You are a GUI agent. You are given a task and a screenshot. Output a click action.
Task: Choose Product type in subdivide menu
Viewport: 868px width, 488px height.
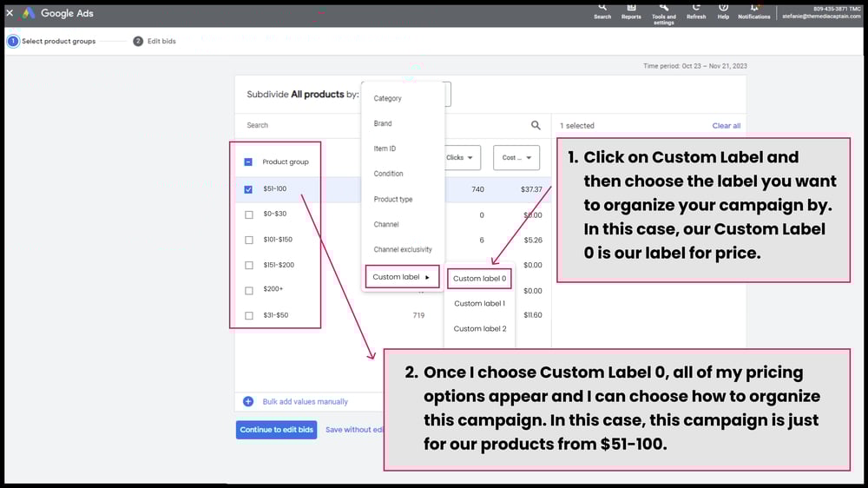point(393,199)
